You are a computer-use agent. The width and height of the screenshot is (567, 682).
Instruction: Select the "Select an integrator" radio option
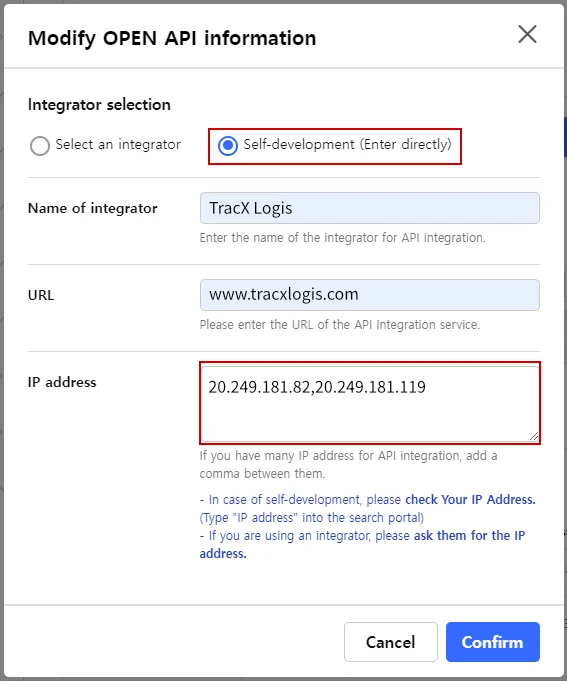(40, 145)
